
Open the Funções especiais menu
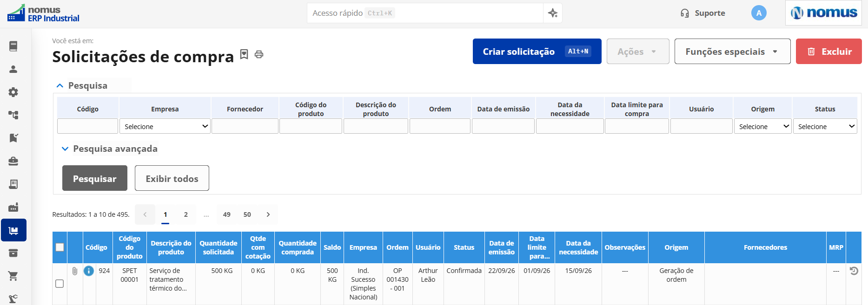pos(732,52)
